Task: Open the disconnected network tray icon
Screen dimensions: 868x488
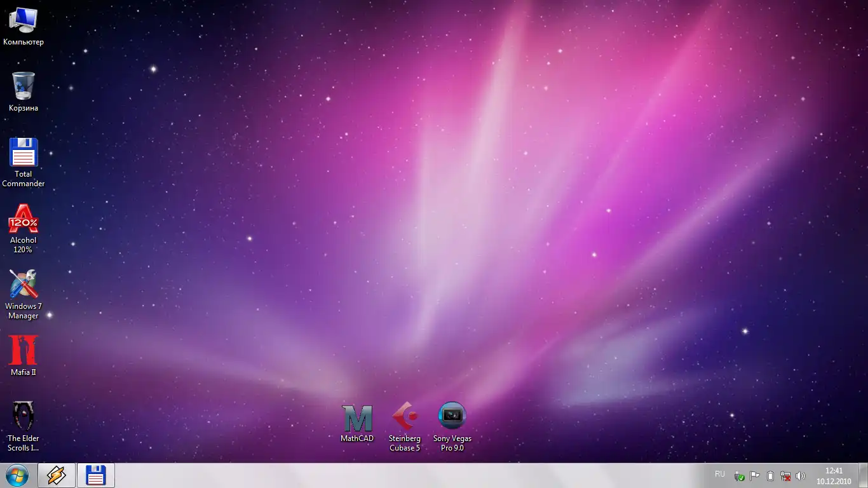Action: pyautogui.click(x=785, y=476)
